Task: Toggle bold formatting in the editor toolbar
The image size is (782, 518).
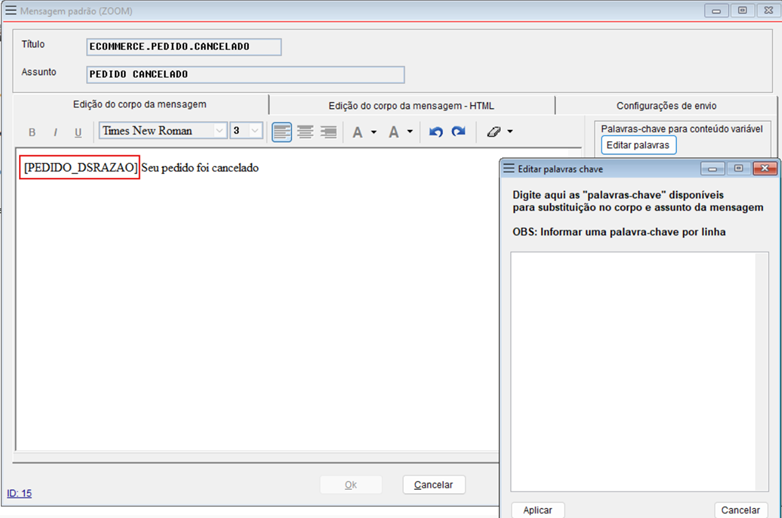Action: (32, 132)
